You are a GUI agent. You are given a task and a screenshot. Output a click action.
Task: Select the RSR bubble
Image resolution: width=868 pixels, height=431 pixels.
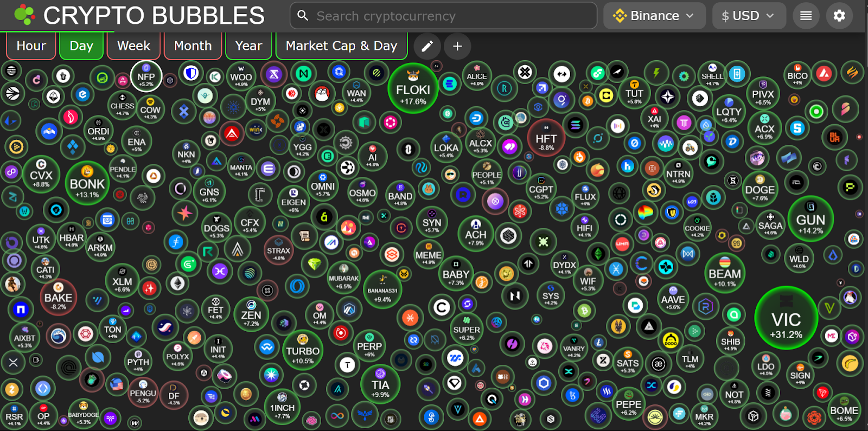14,416
